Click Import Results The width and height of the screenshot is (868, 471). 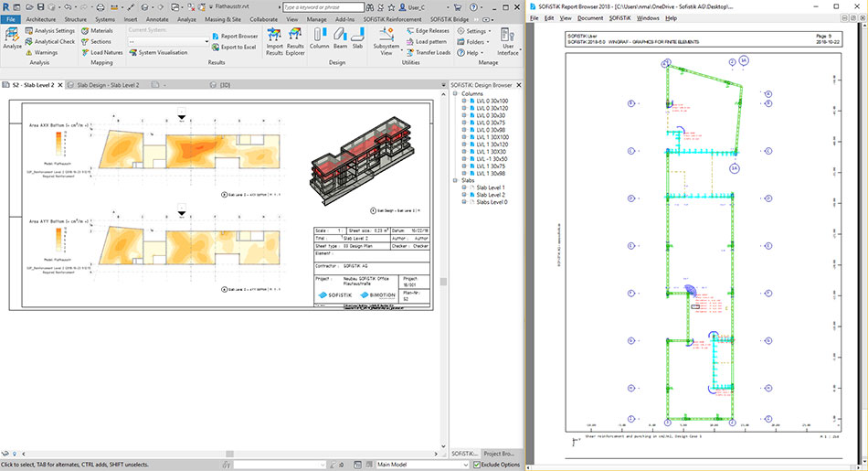(x=275, y=41)
